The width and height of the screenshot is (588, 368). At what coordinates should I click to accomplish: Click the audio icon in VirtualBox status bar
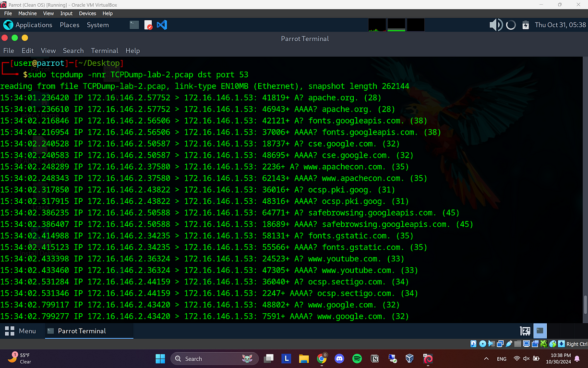click(492, 343)
